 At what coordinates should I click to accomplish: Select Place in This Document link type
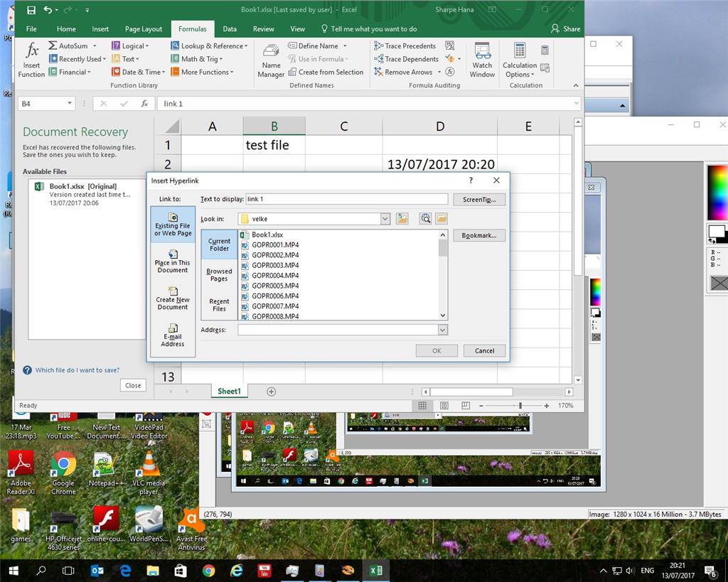coord(173,262)
